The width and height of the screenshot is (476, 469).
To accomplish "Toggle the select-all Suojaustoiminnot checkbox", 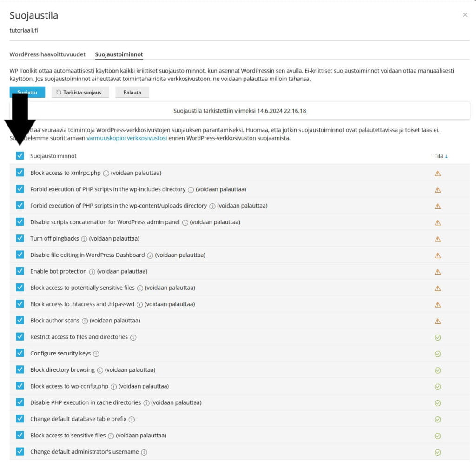I will tap(20, 156).
